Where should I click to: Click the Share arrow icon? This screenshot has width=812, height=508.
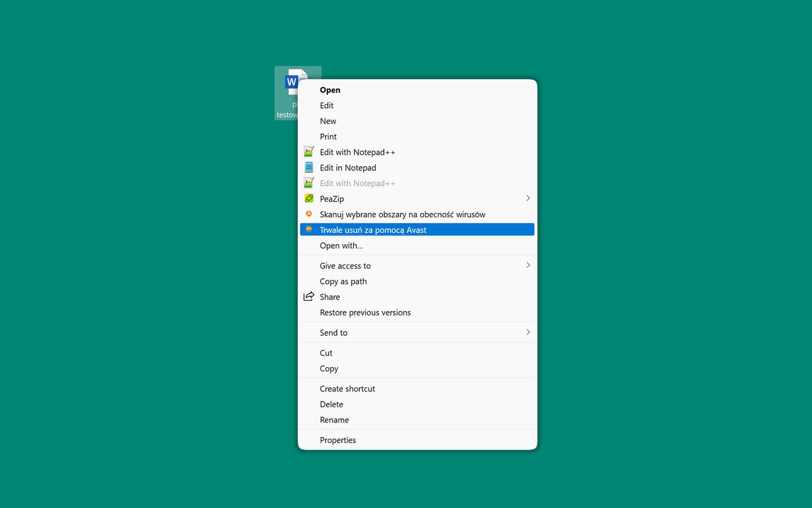[309, 296]
